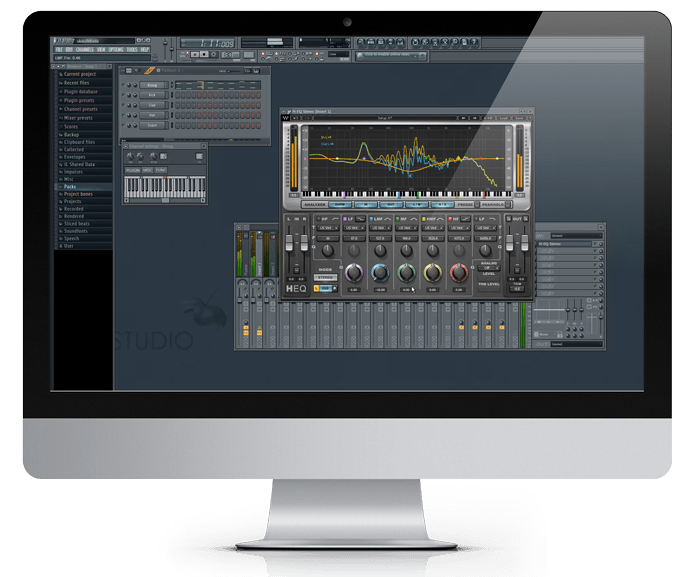Viewport: 695px width, 577px height.
Task: Click the LF band gain knob
Action: point(354,273)
